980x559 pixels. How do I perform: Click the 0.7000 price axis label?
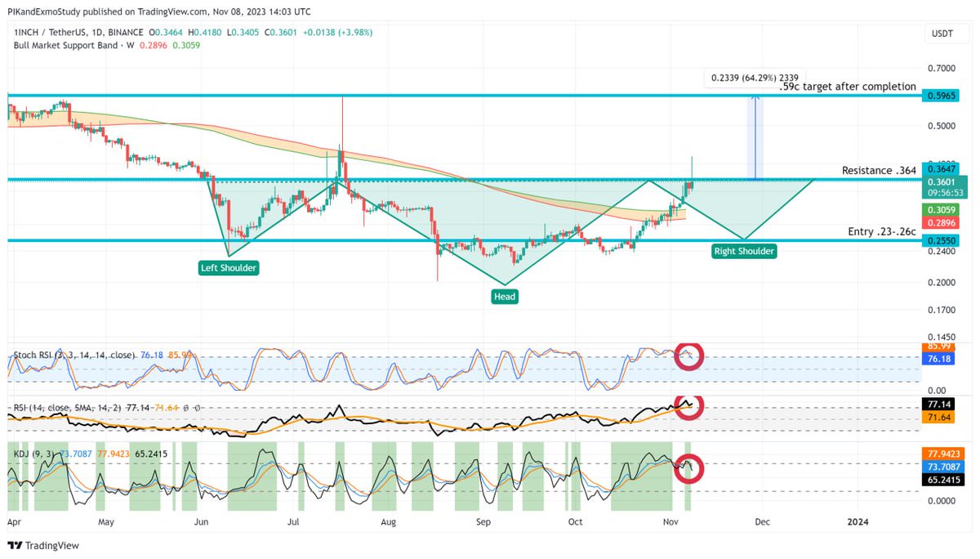click(x=942, y=68)
